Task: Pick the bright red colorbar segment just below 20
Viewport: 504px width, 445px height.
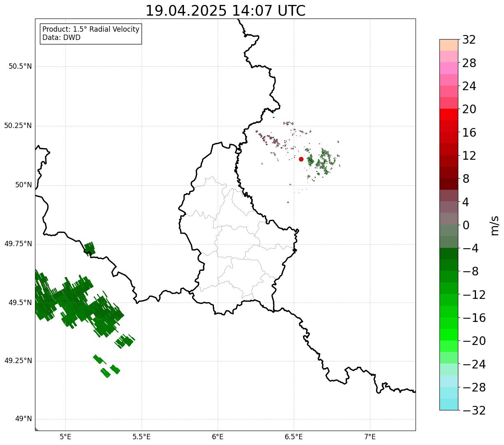Action: [449, 114]
